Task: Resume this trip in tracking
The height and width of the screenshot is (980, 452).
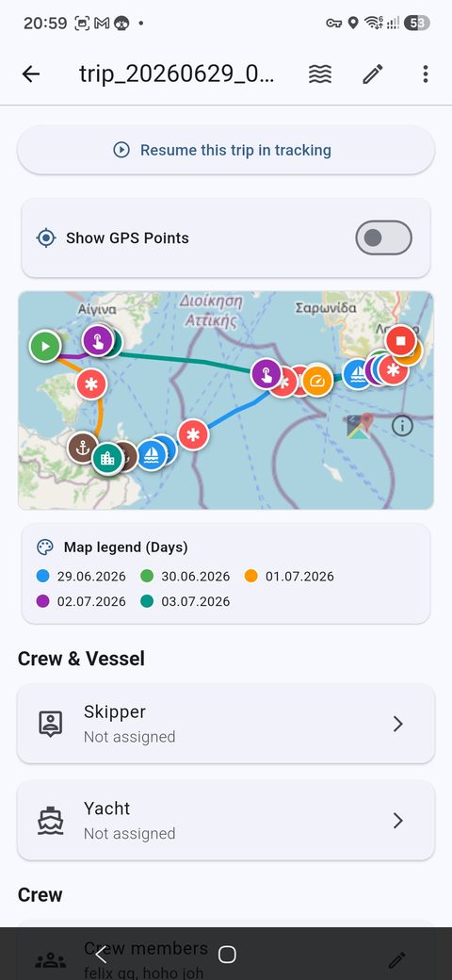Action: point(226,150)
